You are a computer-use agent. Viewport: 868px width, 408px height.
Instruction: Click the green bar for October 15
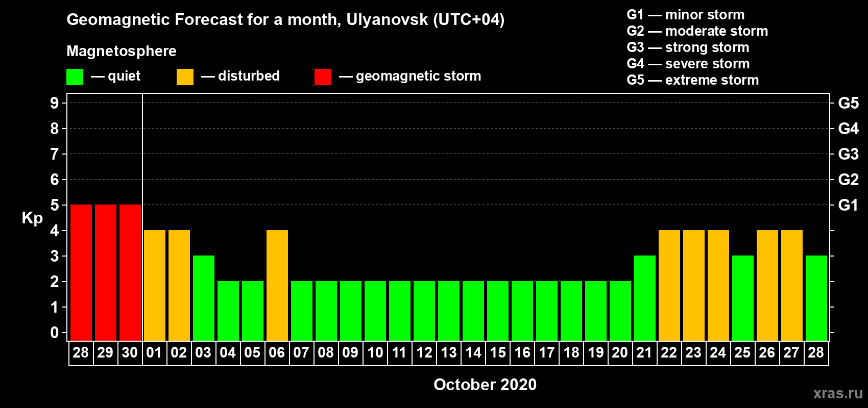pyautogui.click(x=498, y=311)
